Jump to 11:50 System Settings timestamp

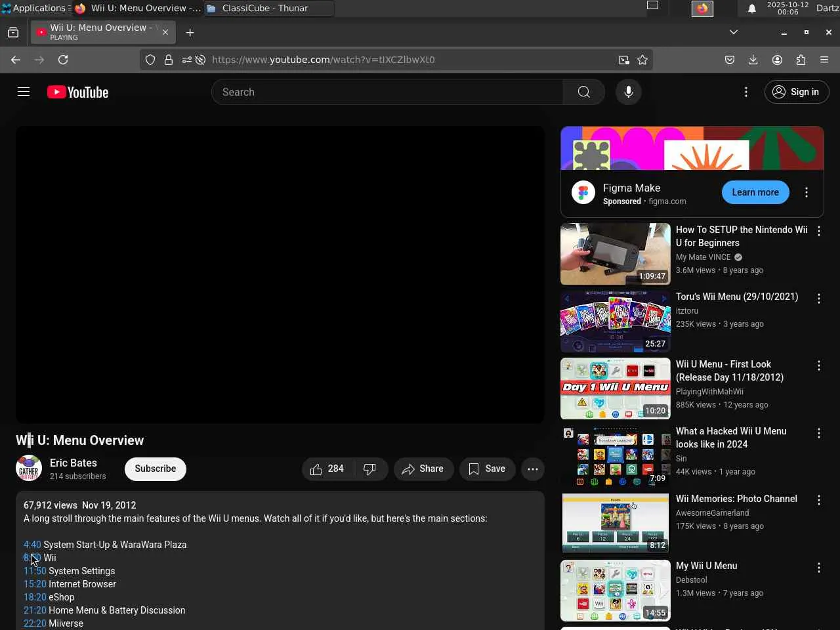click(x=35, y=571)
